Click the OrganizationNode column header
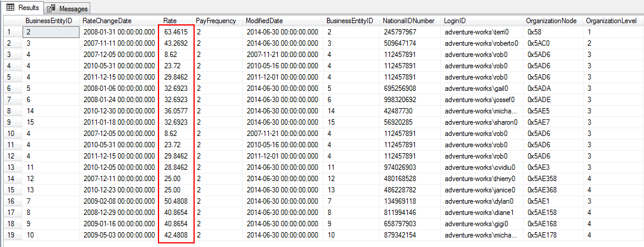The image size is (644, 247). tap(551, 21)
